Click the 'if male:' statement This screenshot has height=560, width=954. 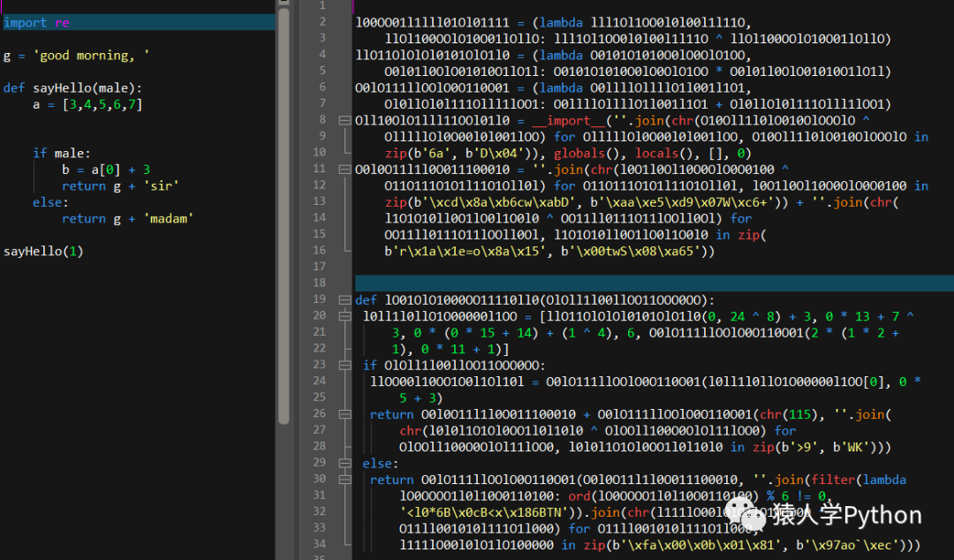coord(62,154)
